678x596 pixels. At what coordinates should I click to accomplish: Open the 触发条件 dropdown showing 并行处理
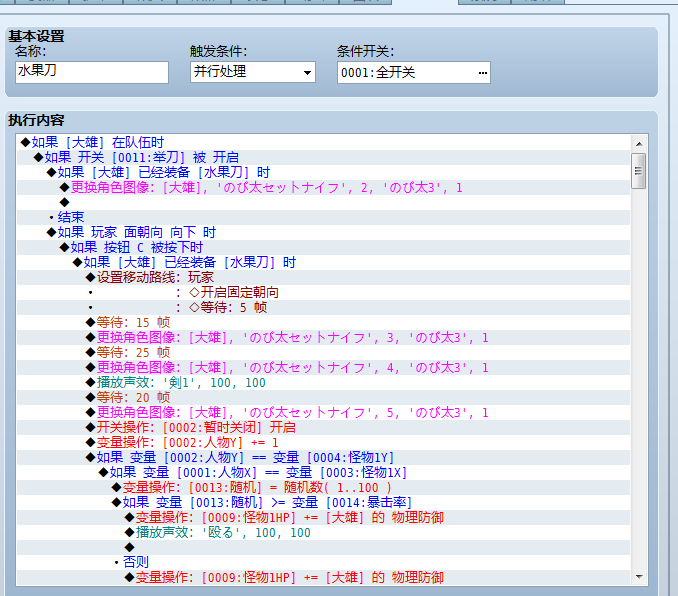[253, 72]
